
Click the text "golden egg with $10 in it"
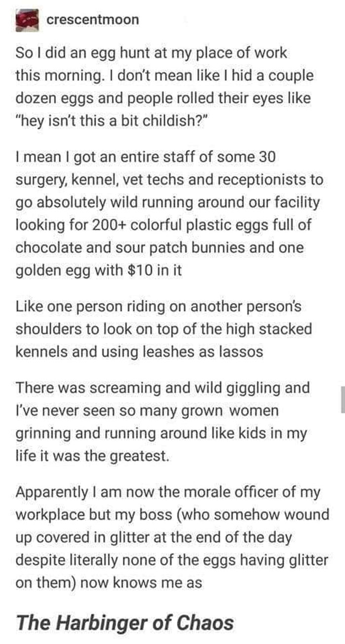(99, 270)
